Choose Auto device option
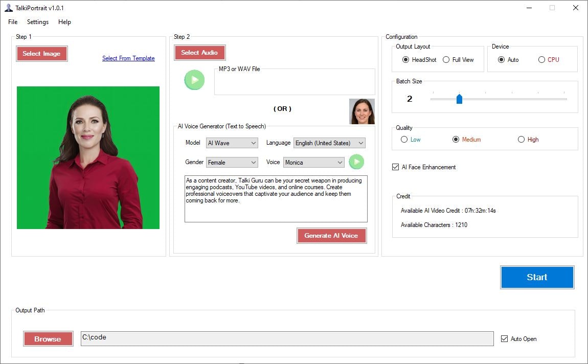Viewport: 588px width, 364px height. (508, 60)
